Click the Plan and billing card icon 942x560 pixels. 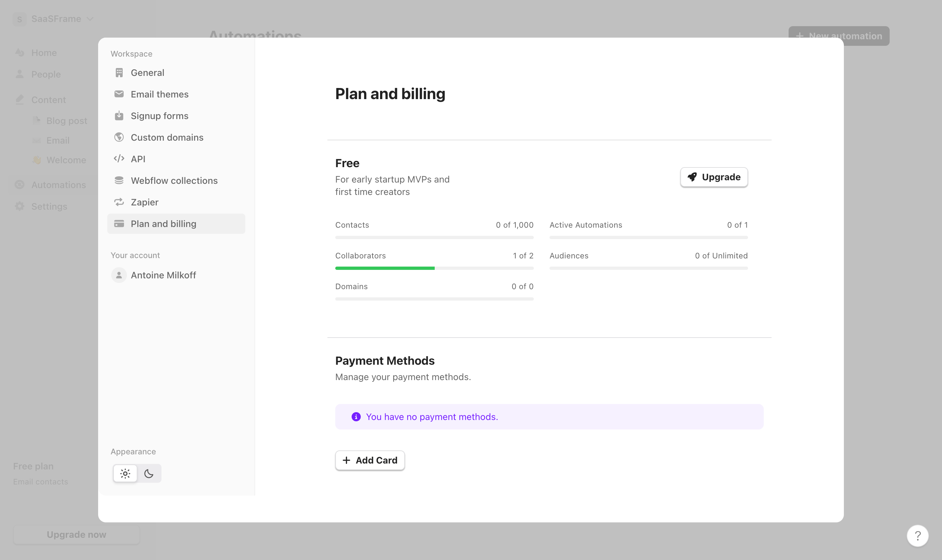point(119,223)
